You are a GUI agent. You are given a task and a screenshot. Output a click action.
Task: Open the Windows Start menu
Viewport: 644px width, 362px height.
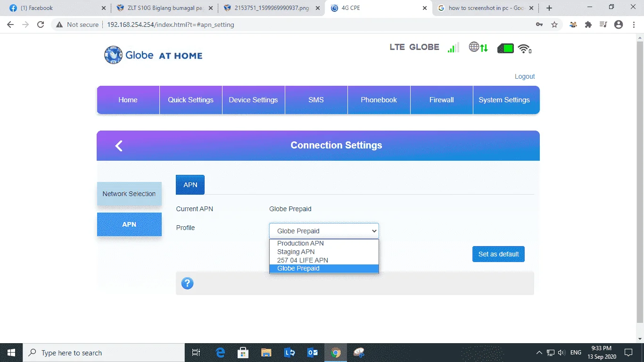pos(11,353)
